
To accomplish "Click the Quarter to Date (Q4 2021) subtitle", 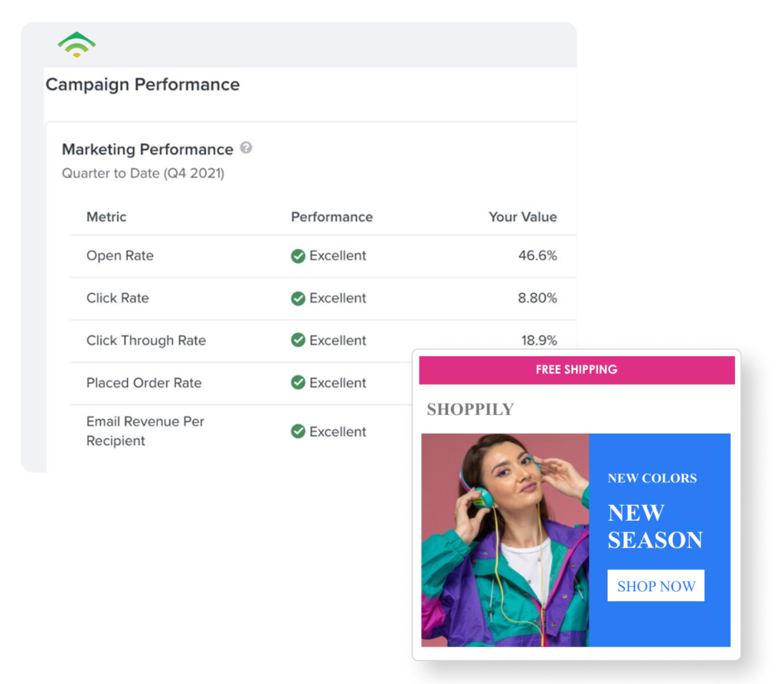I will (143, 173).
